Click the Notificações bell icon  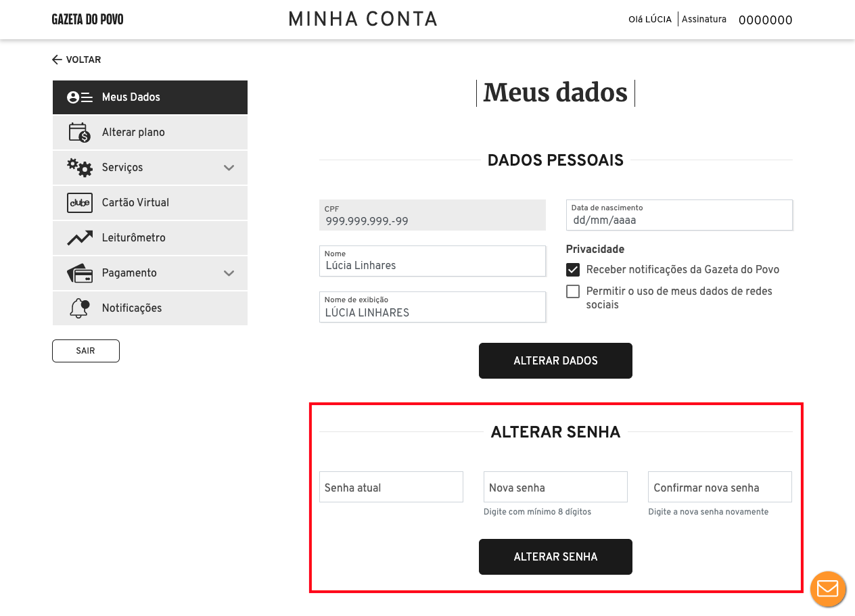tap(79, 308)
